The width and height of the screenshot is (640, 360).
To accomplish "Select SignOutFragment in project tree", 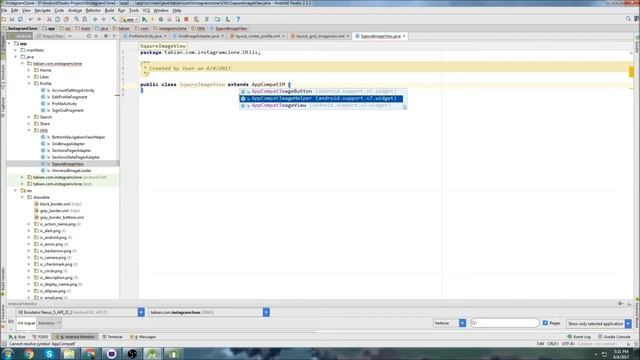I will click(x=67, y=110).
